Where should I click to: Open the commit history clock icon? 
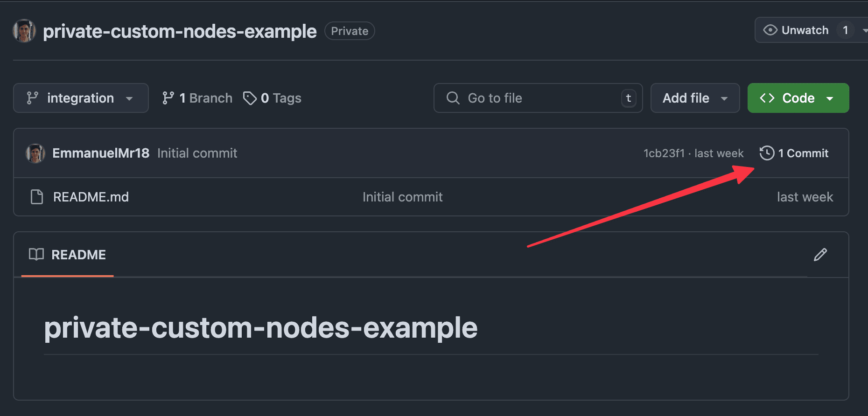pos(767,153)
